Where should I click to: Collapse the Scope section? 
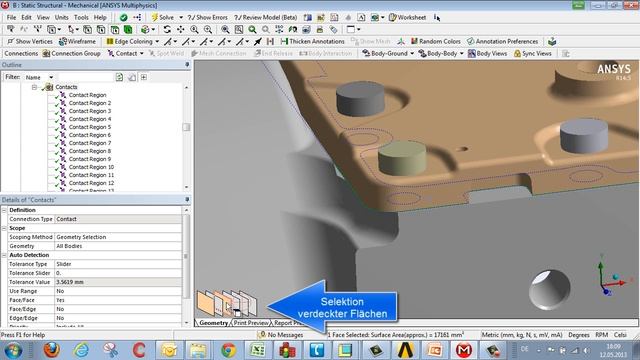(4, 228)
